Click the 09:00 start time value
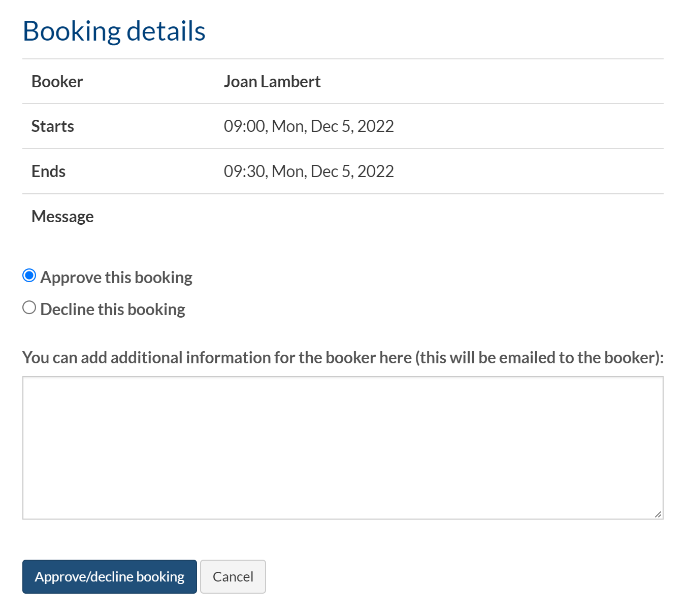The image size is (686, 616). coord(309,126)
